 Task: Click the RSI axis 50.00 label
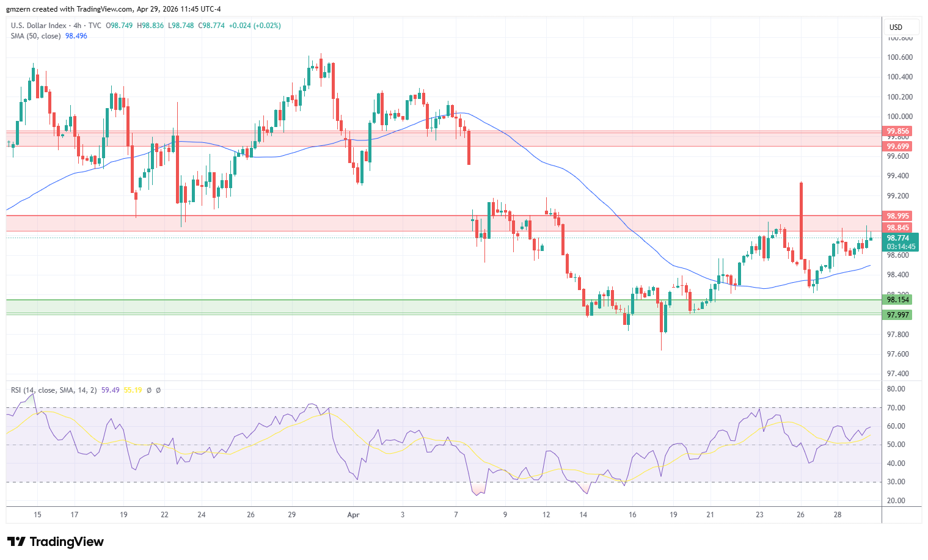pos(896,445)
